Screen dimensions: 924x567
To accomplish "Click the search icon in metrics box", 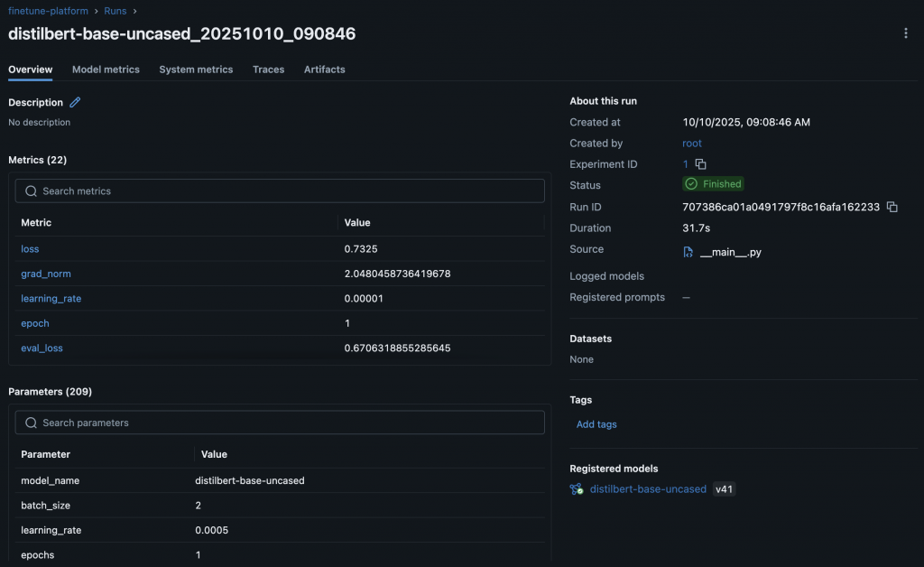I will [x=32, y=191].
